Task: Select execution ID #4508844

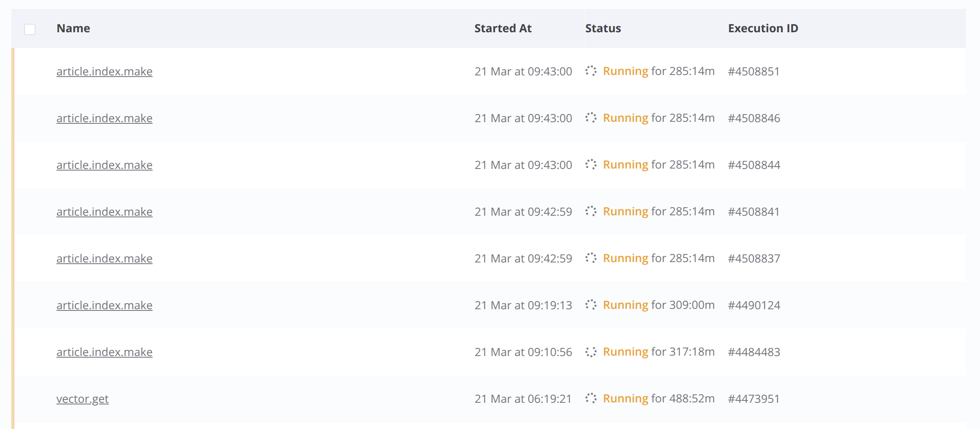Action: pos(754,165)
